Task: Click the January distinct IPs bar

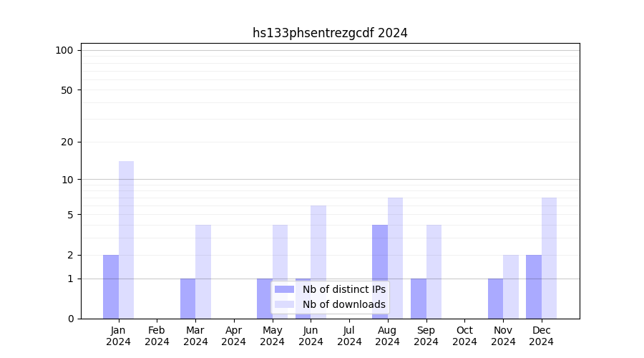Action: [111, 286]
